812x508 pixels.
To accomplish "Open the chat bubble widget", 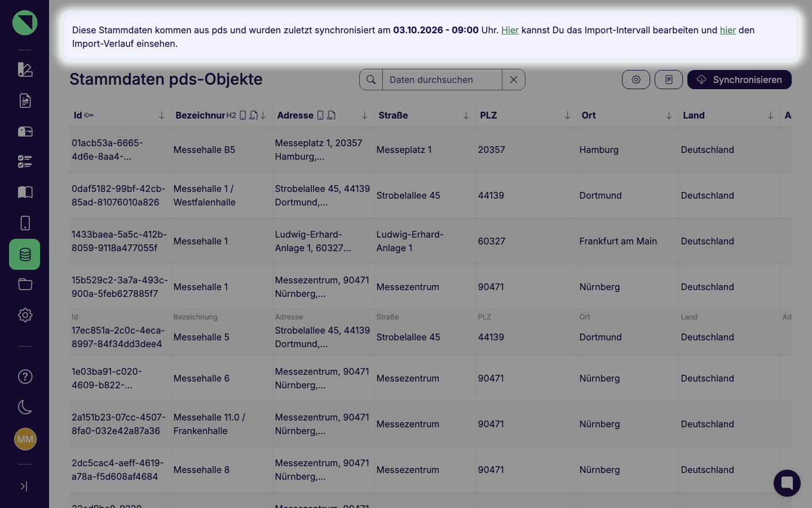I will point(787,483).
